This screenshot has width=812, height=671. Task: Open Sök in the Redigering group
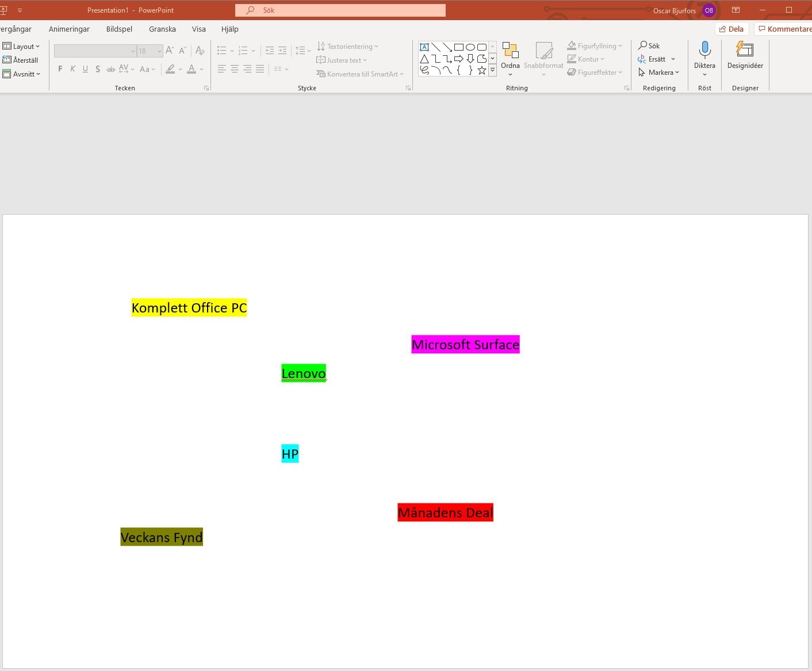649,45
